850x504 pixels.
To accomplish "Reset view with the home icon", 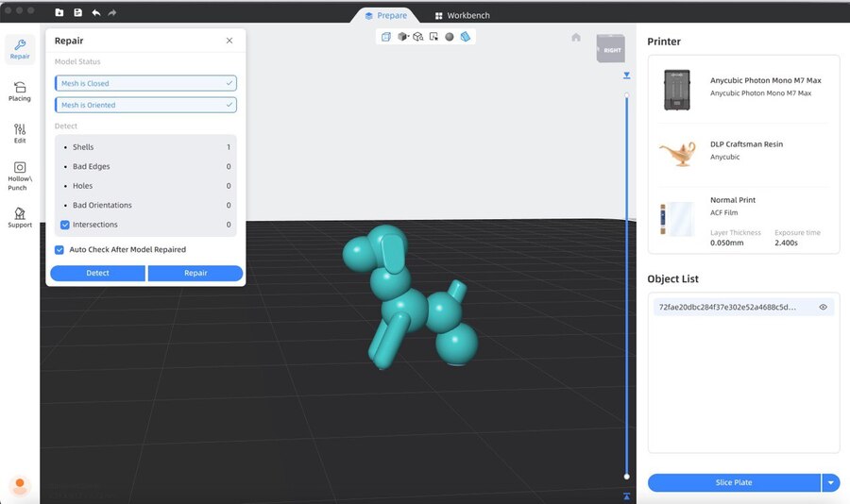I will pyautogui.click(x=576, y=38).
